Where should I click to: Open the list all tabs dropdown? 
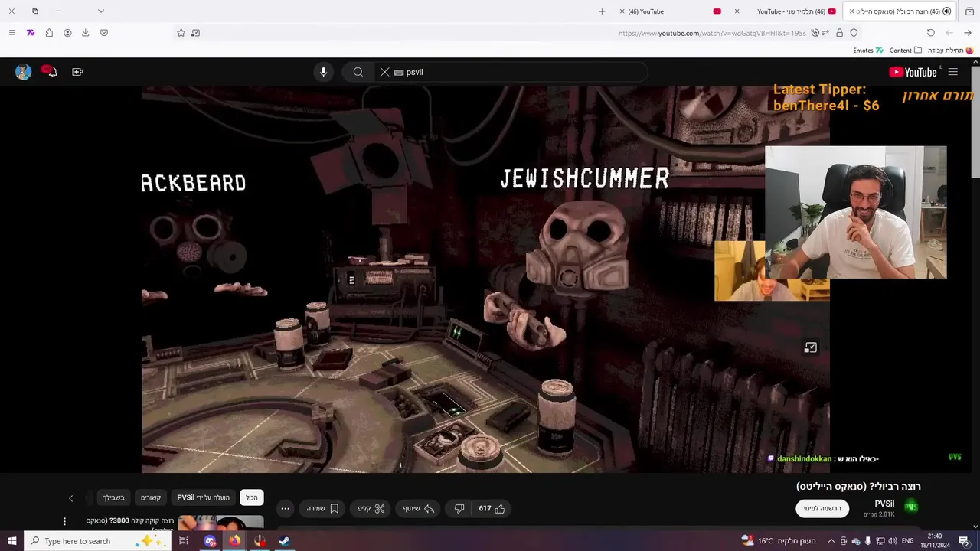[101, 11]
